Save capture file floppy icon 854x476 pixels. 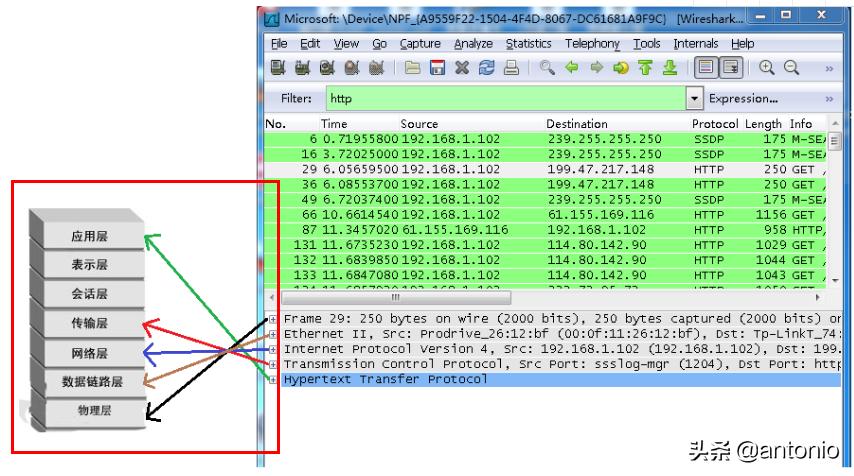pos(437,68)
